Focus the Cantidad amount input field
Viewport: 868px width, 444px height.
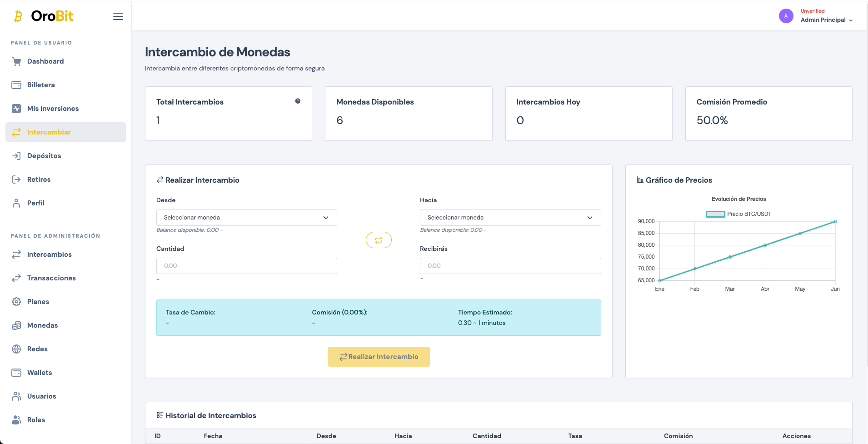click(x=247, y=266)
